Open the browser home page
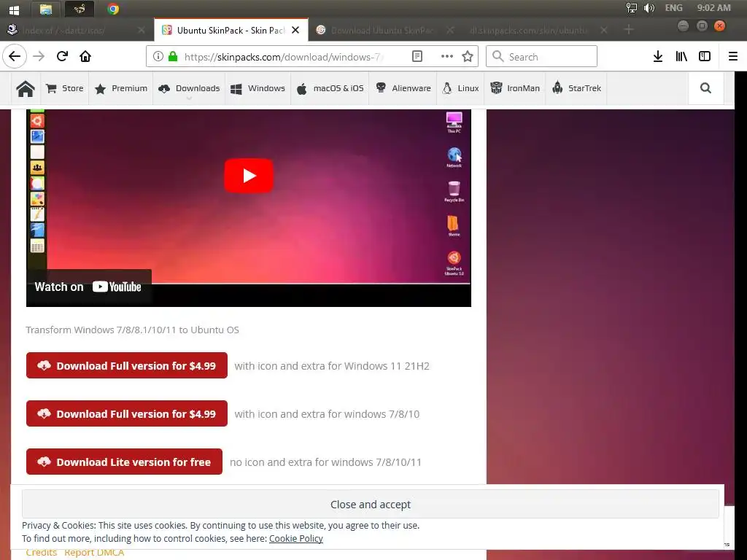This screenshot has width=747, height=560. coord(85,56)
